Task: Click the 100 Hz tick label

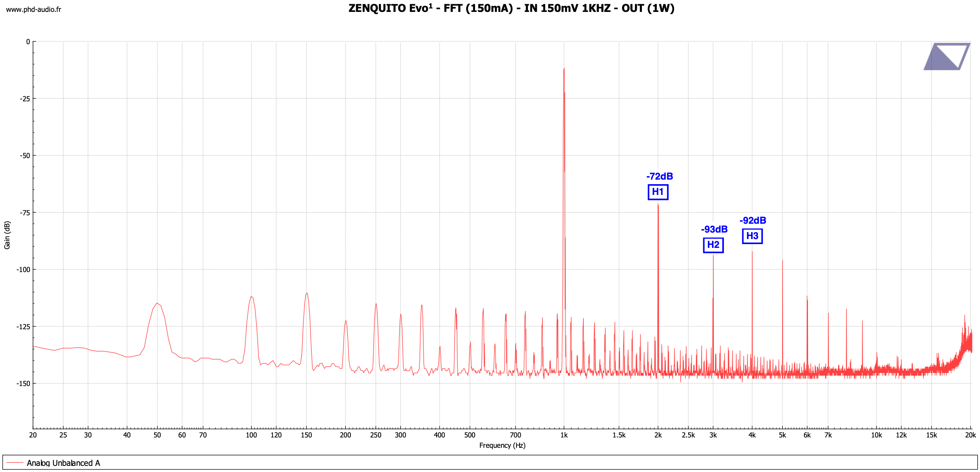Action: pos(251,435)
